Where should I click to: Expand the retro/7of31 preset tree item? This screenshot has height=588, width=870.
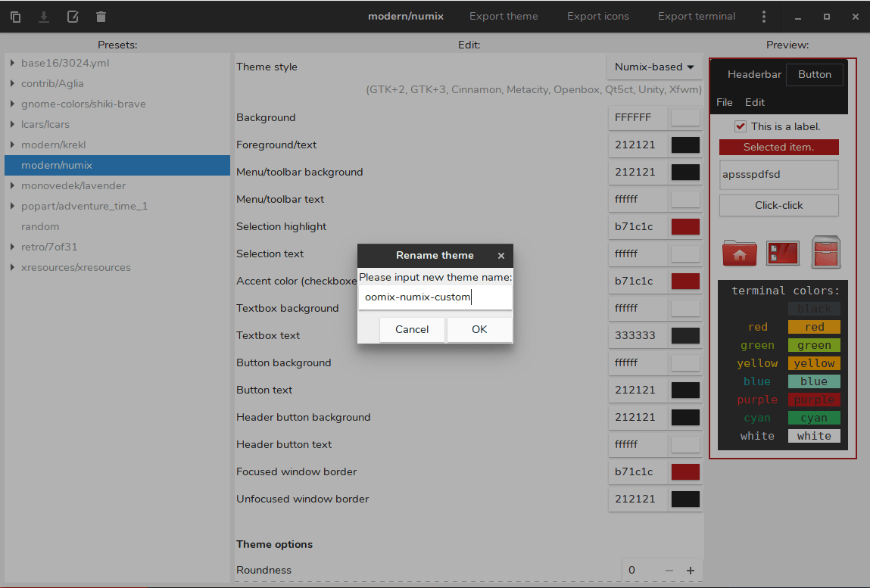pos(13,247)
